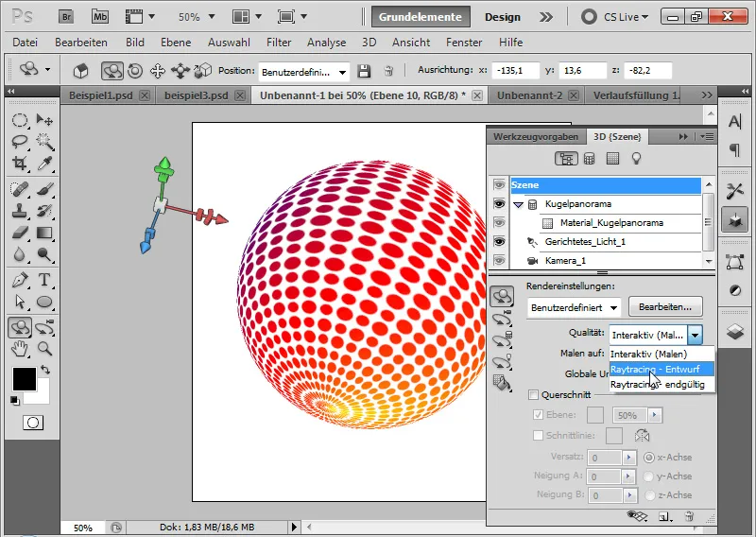Open the zoom level dropdown in top bar
Screen dimensions: 756x537
pos(211,17)
